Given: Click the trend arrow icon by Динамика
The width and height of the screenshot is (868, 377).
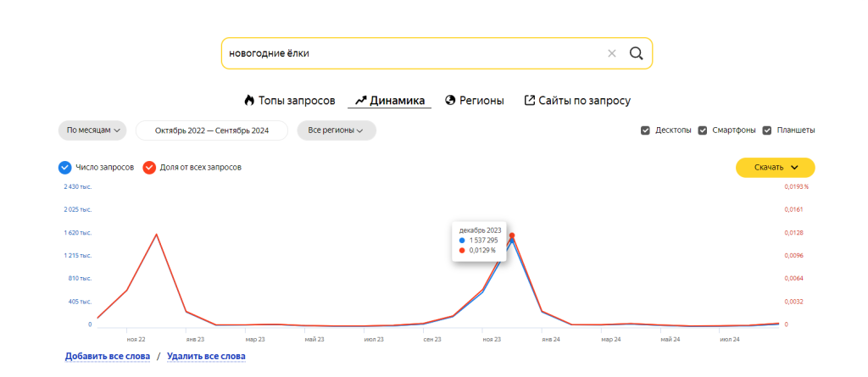Looking at the screenshot, I should click(360, 100).
